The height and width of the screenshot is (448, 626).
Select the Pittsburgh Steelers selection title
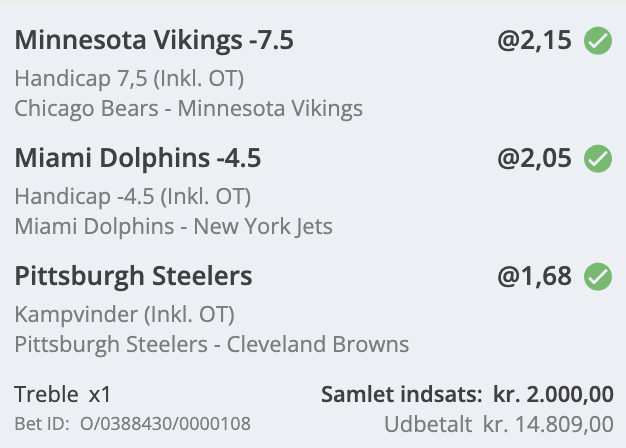point(133,276)
